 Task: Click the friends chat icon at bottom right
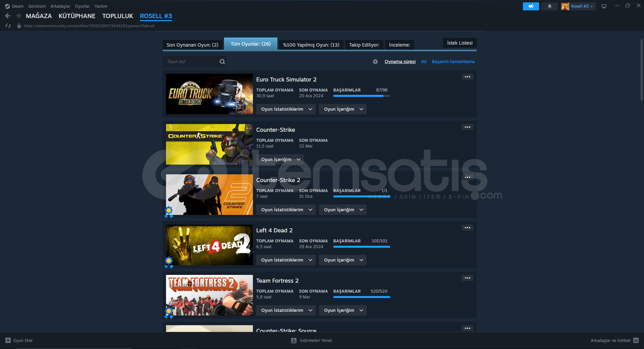(636, 340)
